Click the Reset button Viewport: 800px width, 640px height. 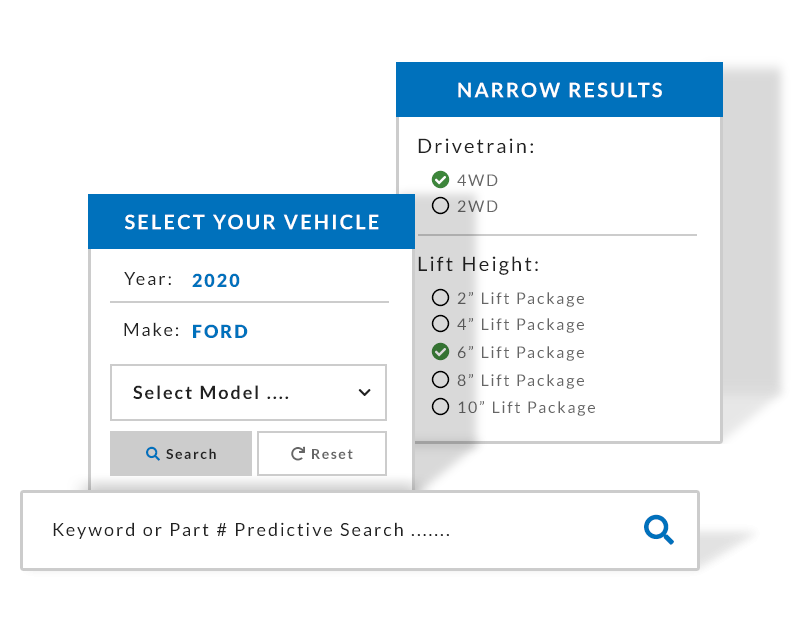click(322, 453)
